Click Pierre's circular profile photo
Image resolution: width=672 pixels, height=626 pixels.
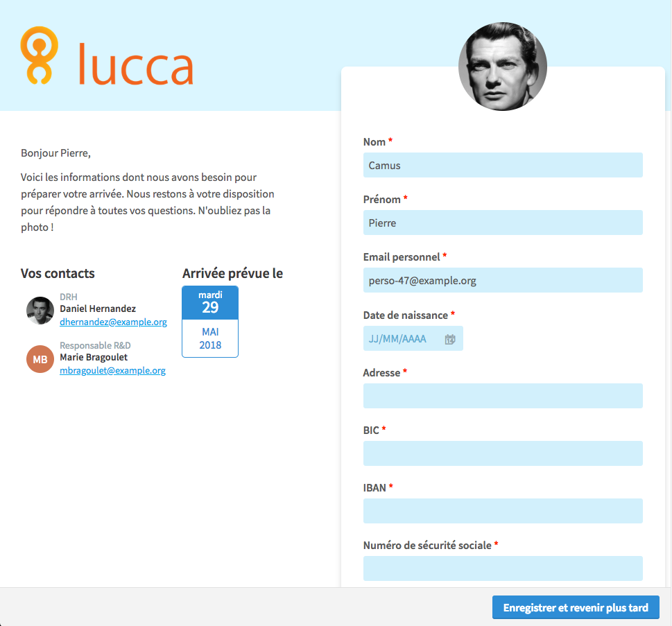pos(503,67)
